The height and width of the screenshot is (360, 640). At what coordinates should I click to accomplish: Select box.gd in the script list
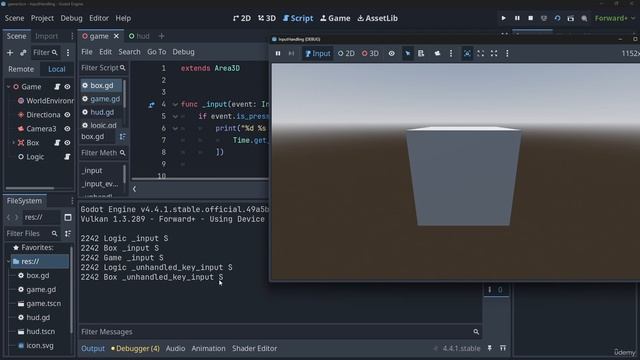[x=101, y=85]
